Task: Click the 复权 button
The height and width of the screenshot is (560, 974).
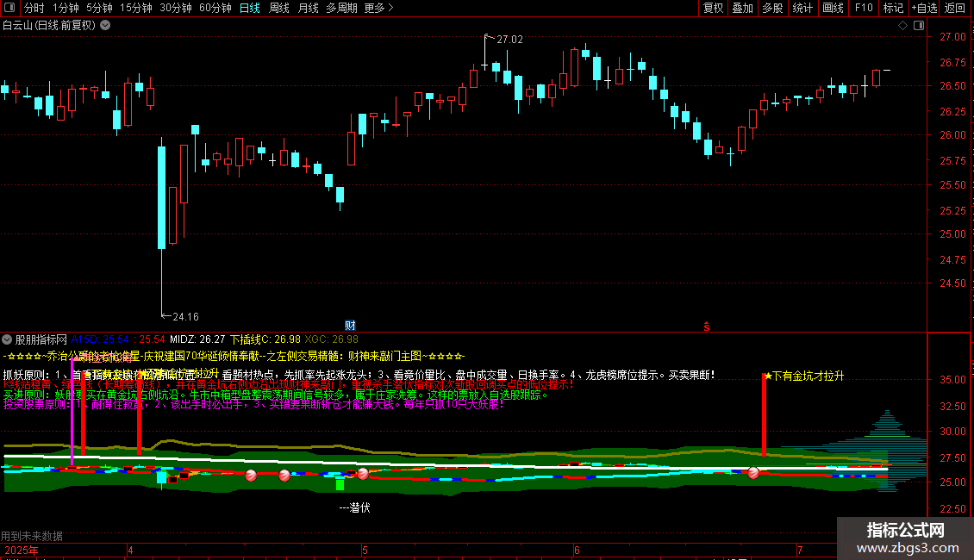Action: (x=713, y=8)
